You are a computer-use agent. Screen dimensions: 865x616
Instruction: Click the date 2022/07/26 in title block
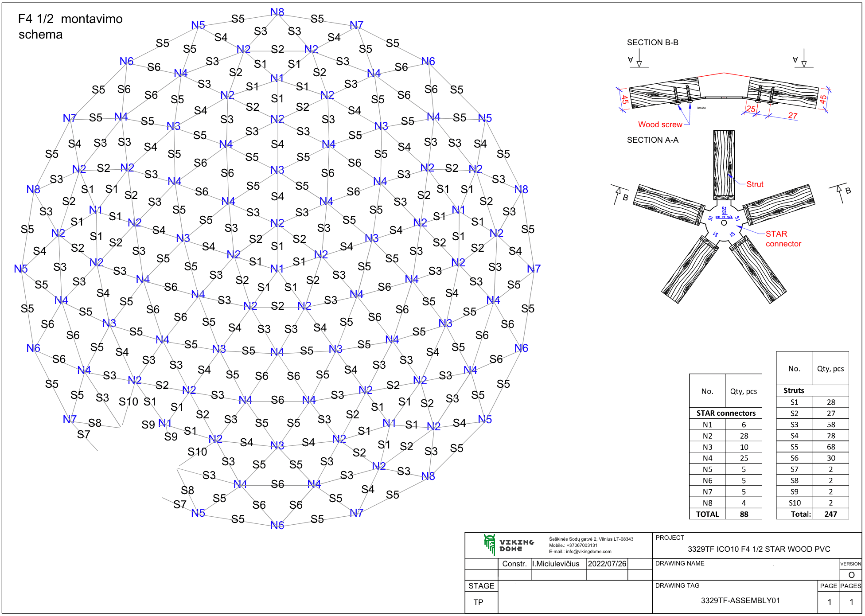point(607,564)
